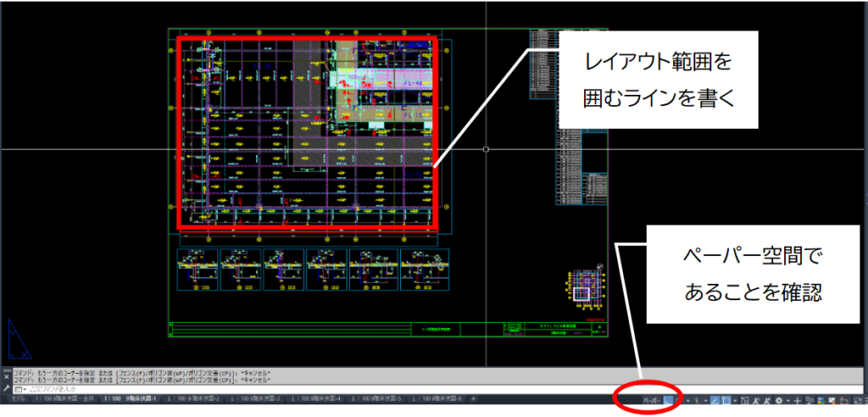Click the annotation monitor plus icon
This screenshot has height=417, width=868.
point(798,400)
